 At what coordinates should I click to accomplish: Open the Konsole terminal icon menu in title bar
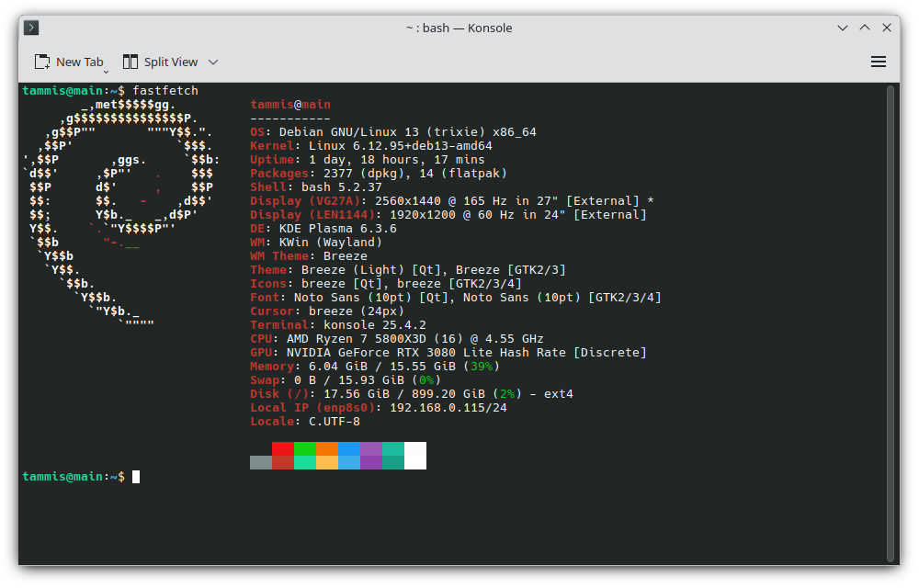click(x=31, y=28)
